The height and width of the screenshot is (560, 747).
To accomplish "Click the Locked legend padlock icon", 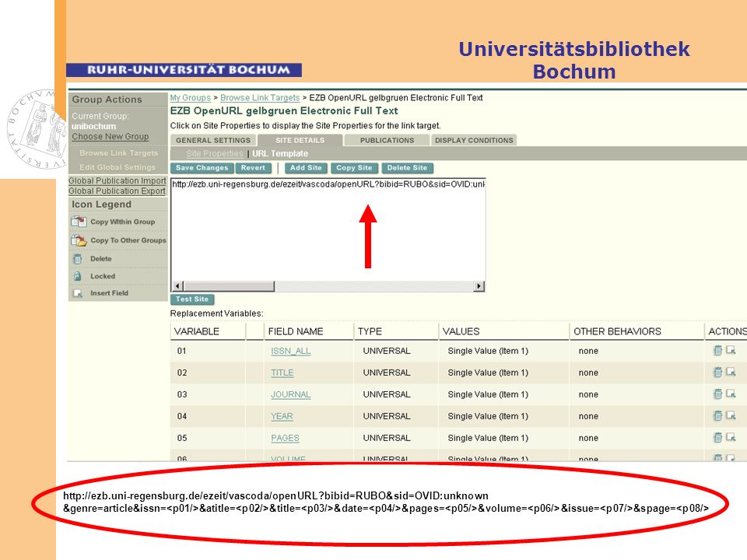I will coord(77,276).
